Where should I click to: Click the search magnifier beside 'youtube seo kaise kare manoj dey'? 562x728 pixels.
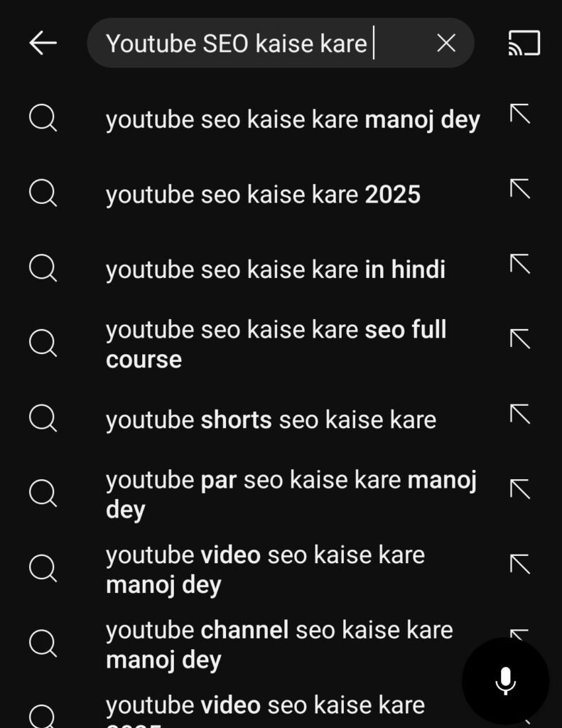click(42, 119)
